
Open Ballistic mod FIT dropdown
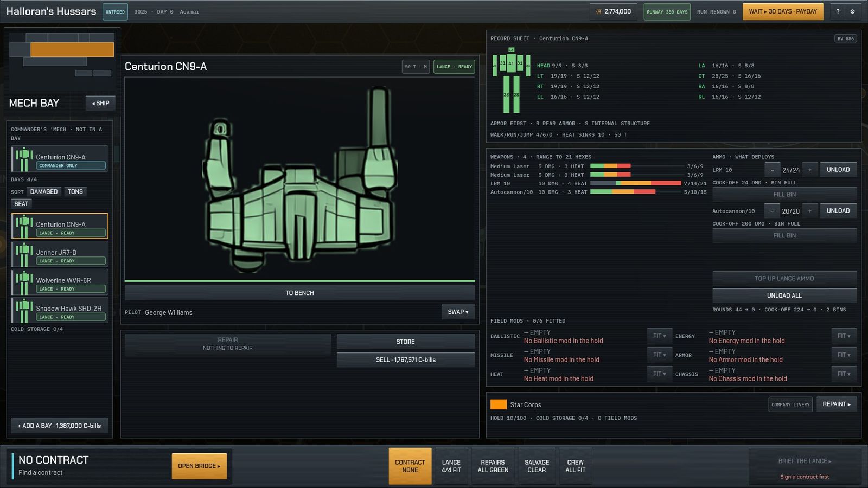coord(660,336)
